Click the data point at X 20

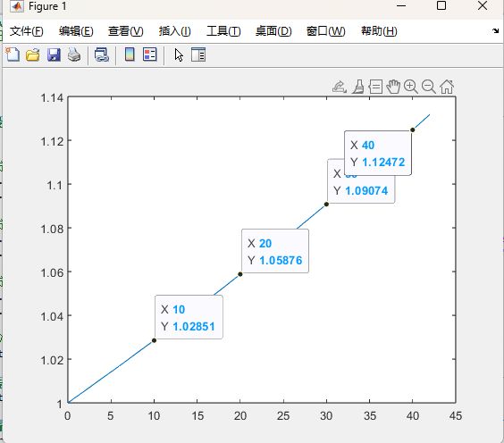pos(240,274)
